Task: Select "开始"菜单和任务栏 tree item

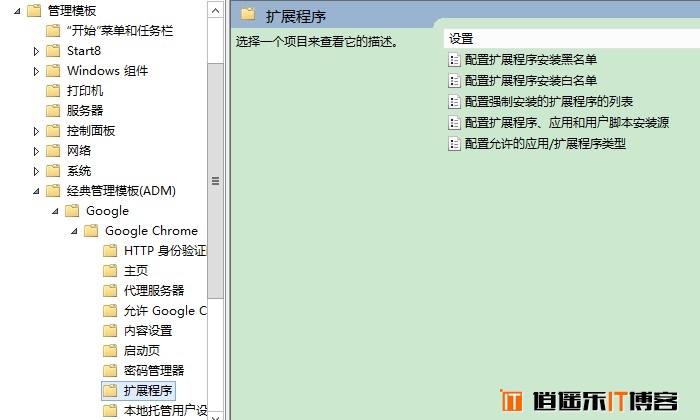Action: coord(120,31)
